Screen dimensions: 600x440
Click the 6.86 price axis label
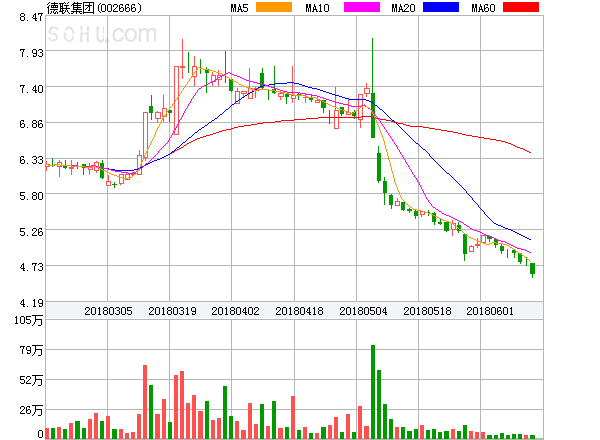coord(31,124)
